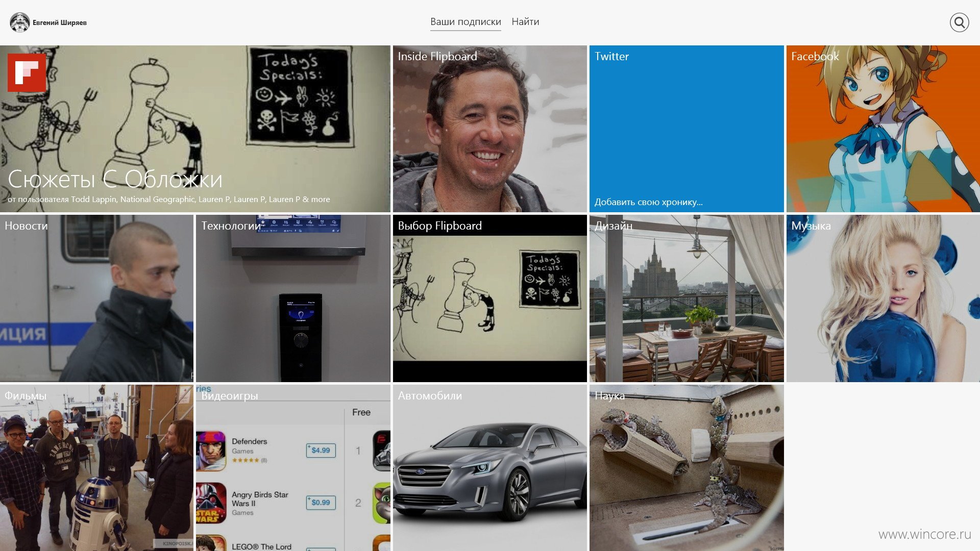Click the user avatar of Евгений Ширяев
The height and width of the screenshot is (551, 980).
(x=19, y=22)
